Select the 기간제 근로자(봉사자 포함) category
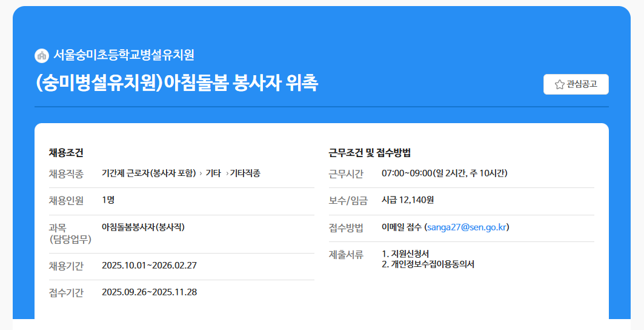The width and height of the screenshot is (644, 330). tap(149, 173)
